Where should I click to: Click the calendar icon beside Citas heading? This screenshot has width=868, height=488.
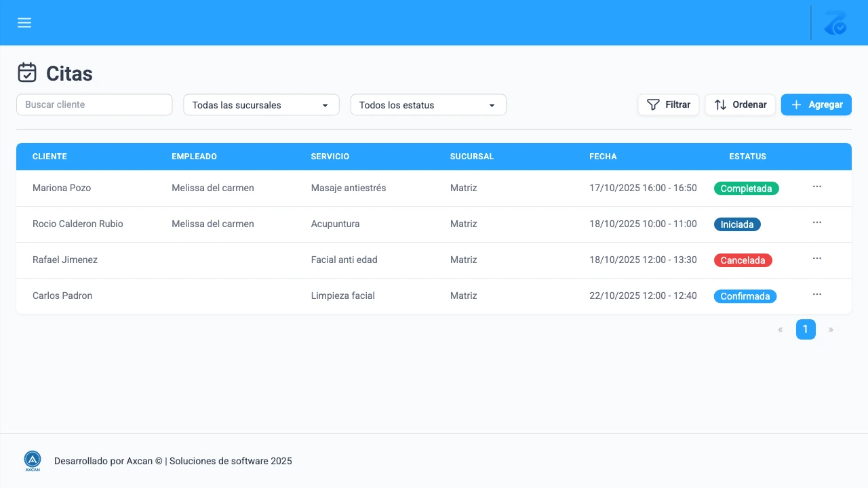(26, 72)
